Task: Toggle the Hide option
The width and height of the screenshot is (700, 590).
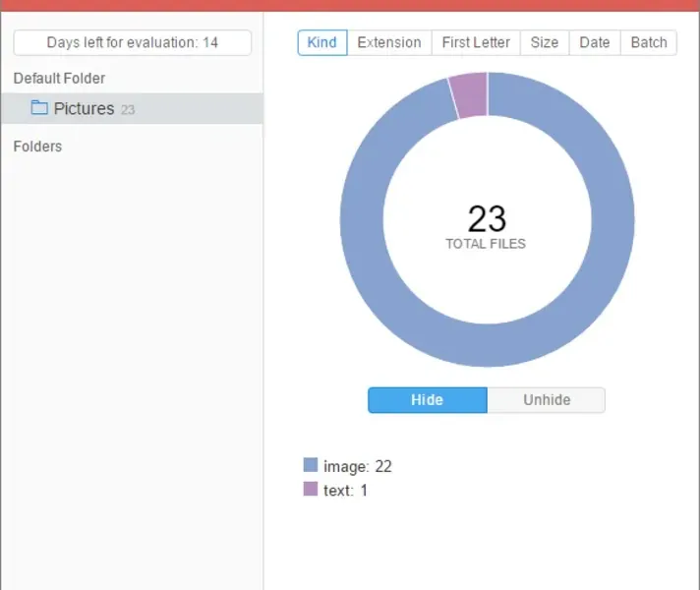Action: 428,400
